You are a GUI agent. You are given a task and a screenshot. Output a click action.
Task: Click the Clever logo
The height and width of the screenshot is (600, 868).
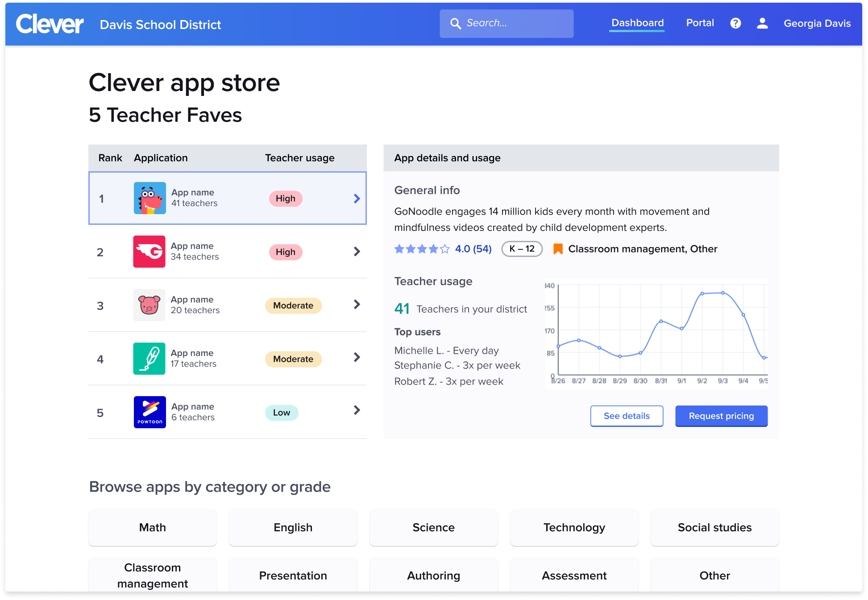[x=50, y=24]
